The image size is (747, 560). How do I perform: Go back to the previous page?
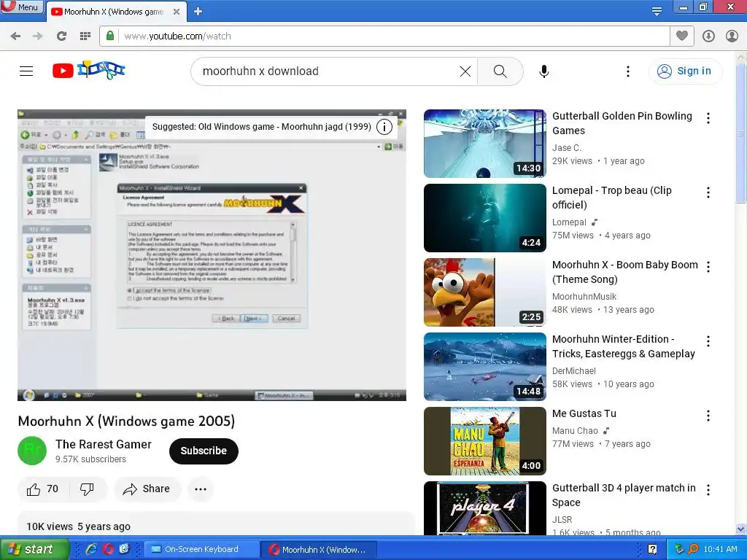(x=16, y=36)
